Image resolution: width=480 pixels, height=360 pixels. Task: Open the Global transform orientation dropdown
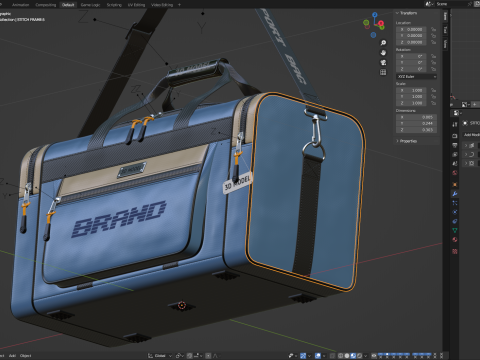click(160, 356)
